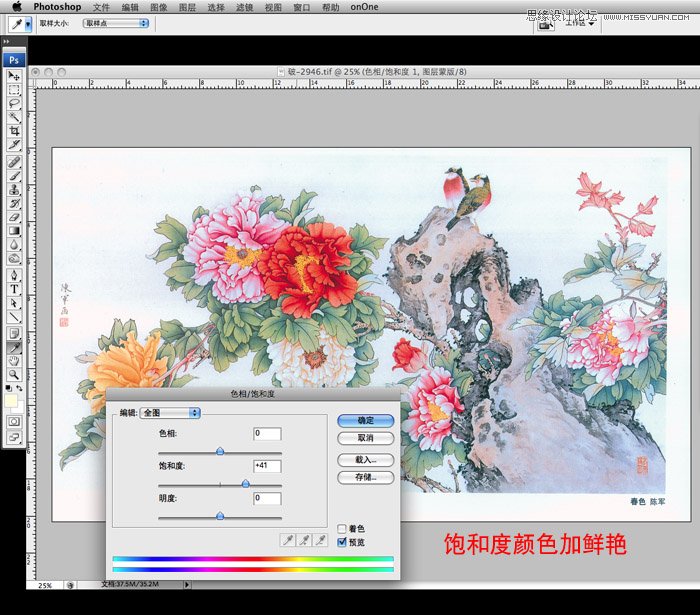Click the plain eyedropper in Hue/Saturation dialog
This screenshot has width=700, height=615.
coord(288,540)
